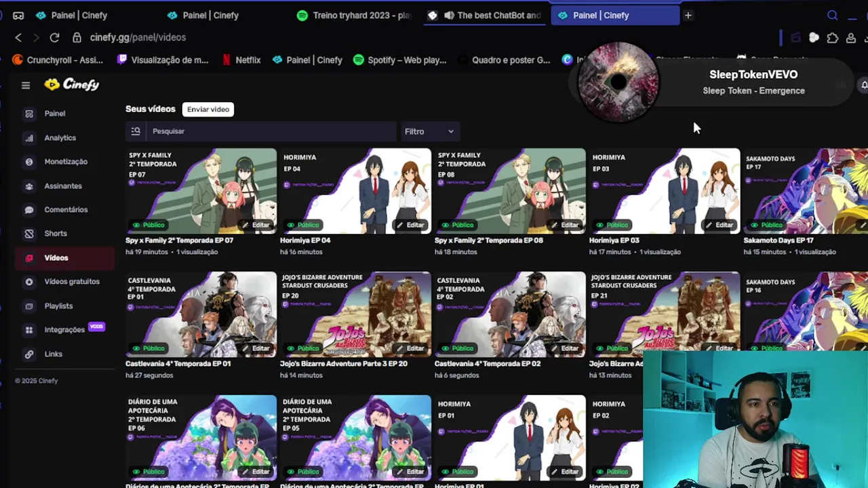868x488 pixels.
Task: Edit the Horimiya EP 04 video
Action: click(x=412, y=224)
